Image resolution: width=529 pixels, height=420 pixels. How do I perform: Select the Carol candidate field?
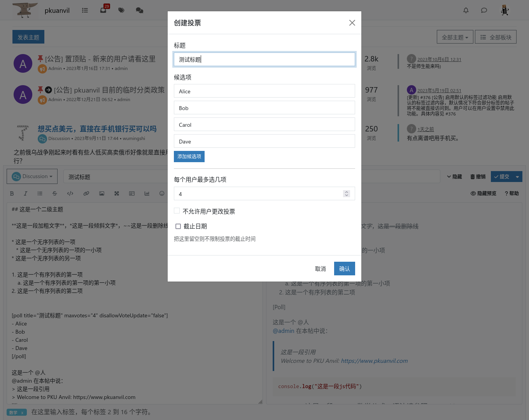click(x=264, y=124)
